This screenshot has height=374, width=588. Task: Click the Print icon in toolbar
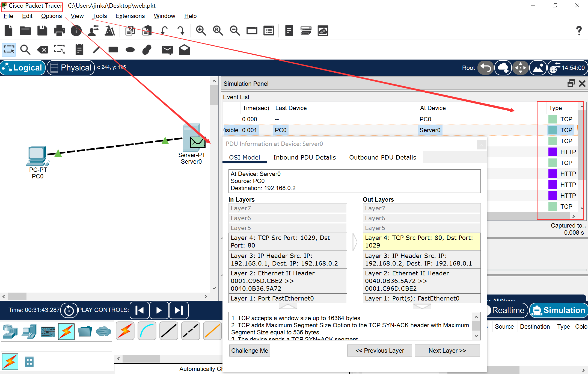59,31
